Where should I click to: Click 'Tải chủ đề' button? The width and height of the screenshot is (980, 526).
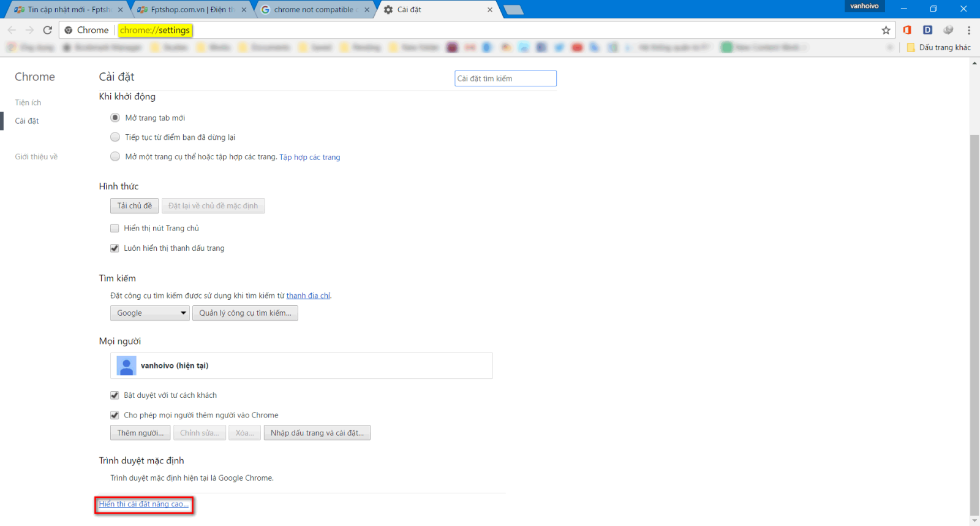[135, 206]
